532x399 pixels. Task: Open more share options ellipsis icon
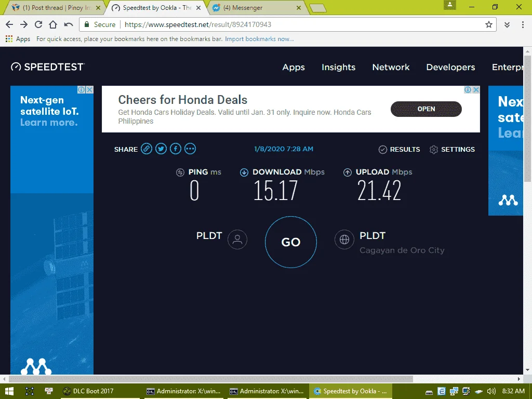190,149
